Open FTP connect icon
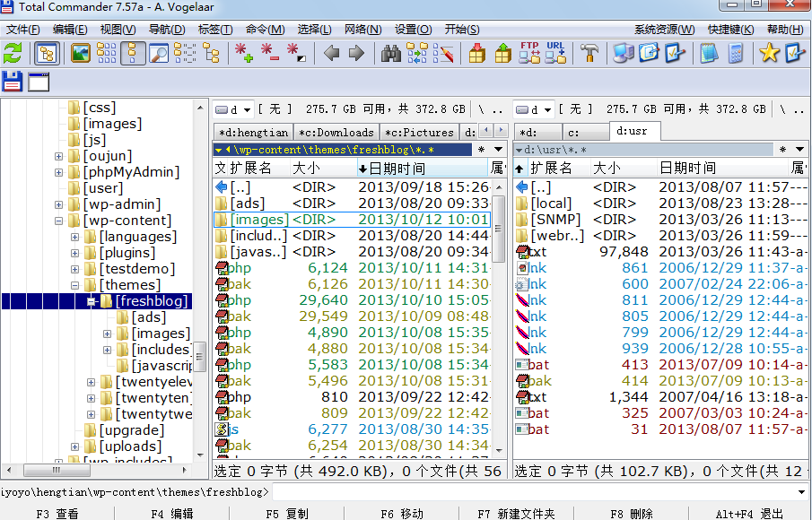Image resolution: width=812 pixels, height=520 pixels. [x=529, y=53]
